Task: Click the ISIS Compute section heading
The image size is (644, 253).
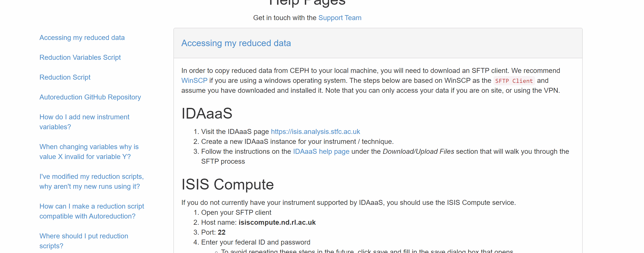Action: point(227,185)
